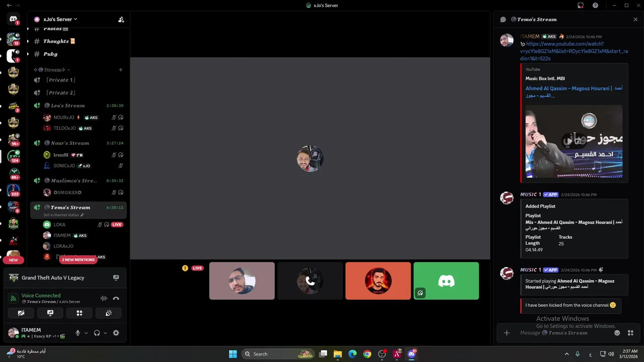Image resolution: width=644 pixels, height=362 pixels.
Task: Open output device options chevron
Action: [x=105, y=333]
